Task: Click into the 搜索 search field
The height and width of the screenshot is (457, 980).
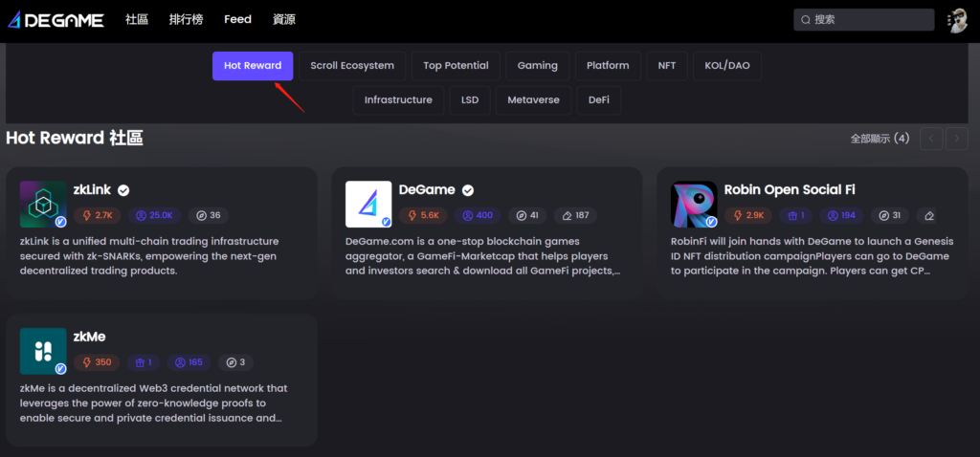Action: click(864, 19)
